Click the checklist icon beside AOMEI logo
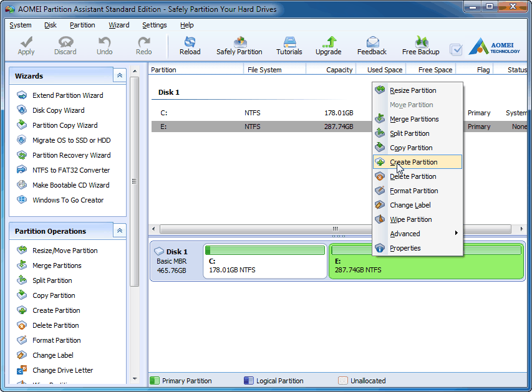Viewport: 532px width, 392px height. [x=456, y=50]
